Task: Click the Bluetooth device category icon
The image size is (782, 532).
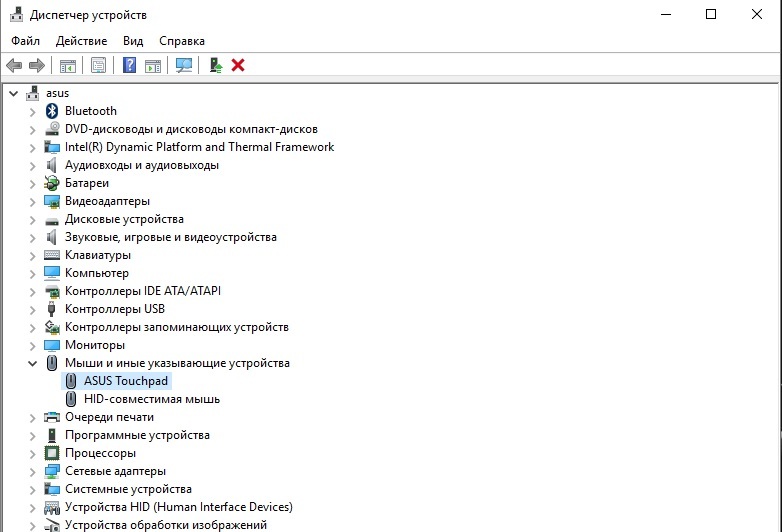Action: tap(53, 111)
